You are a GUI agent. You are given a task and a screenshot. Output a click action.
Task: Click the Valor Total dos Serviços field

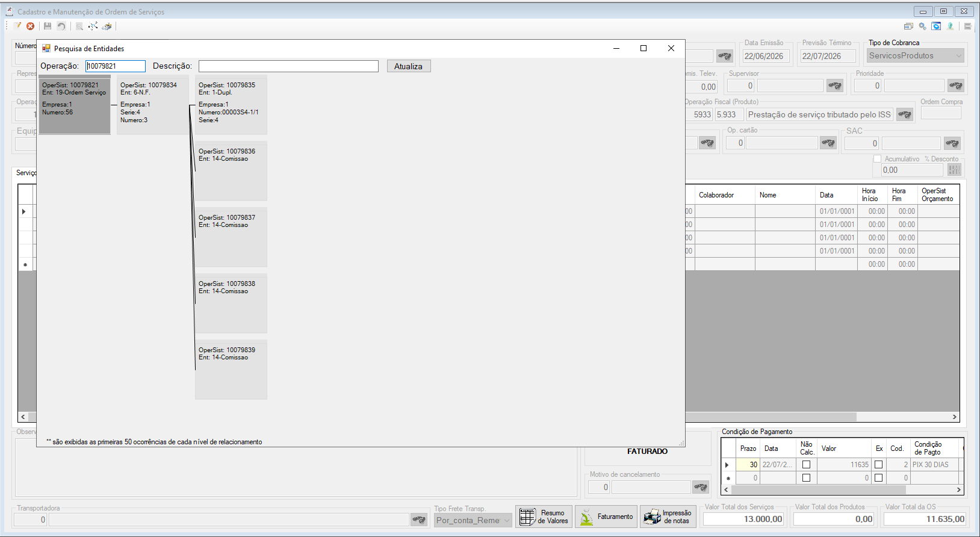pos(743,519)
